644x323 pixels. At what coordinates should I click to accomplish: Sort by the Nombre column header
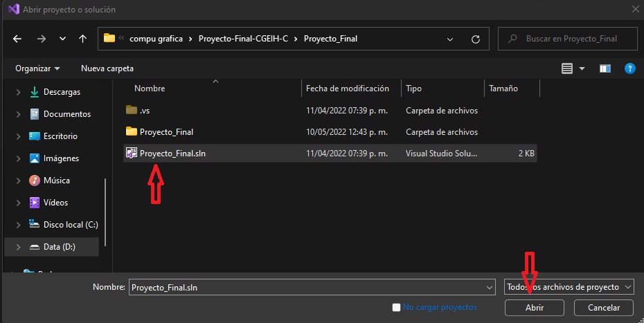pos(150,89)
